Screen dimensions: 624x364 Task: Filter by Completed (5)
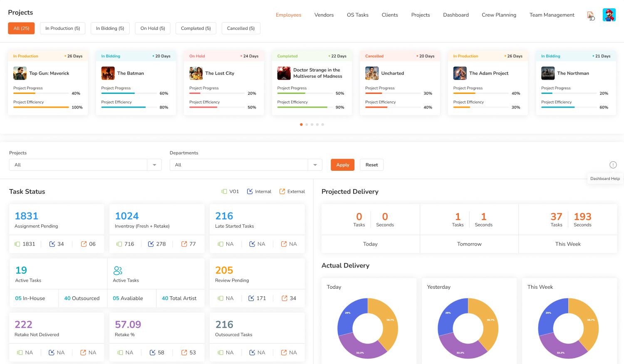point(196,28)
